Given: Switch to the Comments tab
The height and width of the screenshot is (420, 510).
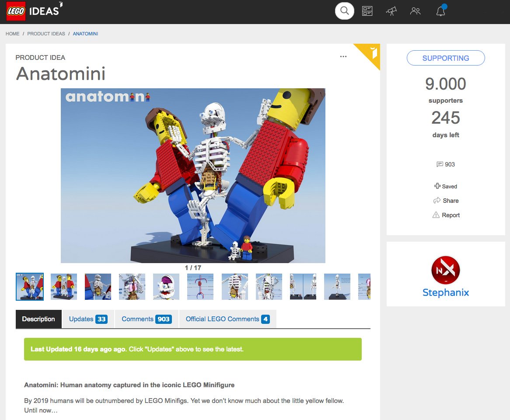Looking at the screenshot, I should 147,319.
